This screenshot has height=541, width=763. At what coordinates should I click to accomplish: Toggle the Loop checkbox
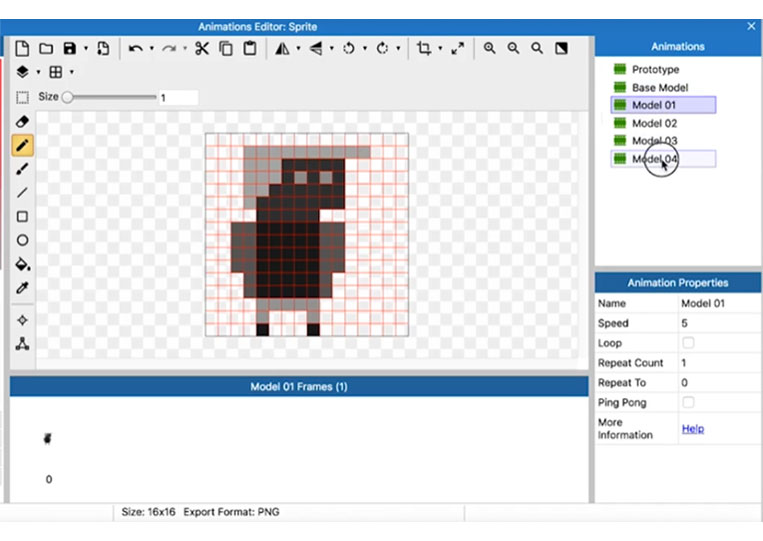click(x=688, y=343)
